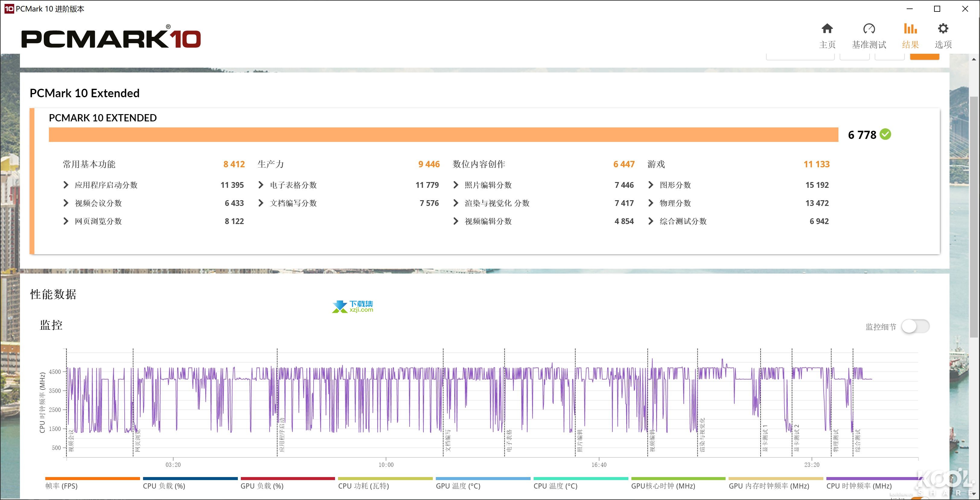Click the 物理测试 marker on the chart
The height and width of the screenshot is (500, 980).
point(836,441)
